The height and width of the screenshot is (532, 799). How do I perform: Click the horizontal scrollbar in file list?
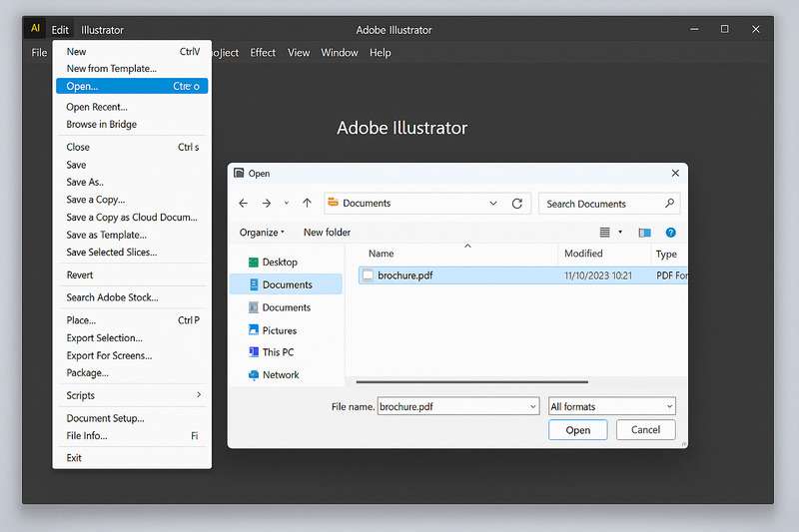[471, 381]
